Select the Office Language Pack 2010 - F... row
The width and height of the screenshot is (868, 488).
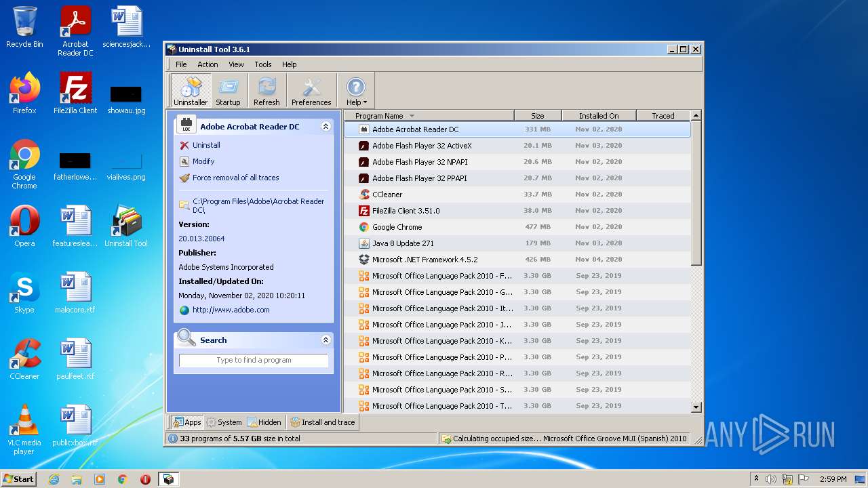[517, 276]
